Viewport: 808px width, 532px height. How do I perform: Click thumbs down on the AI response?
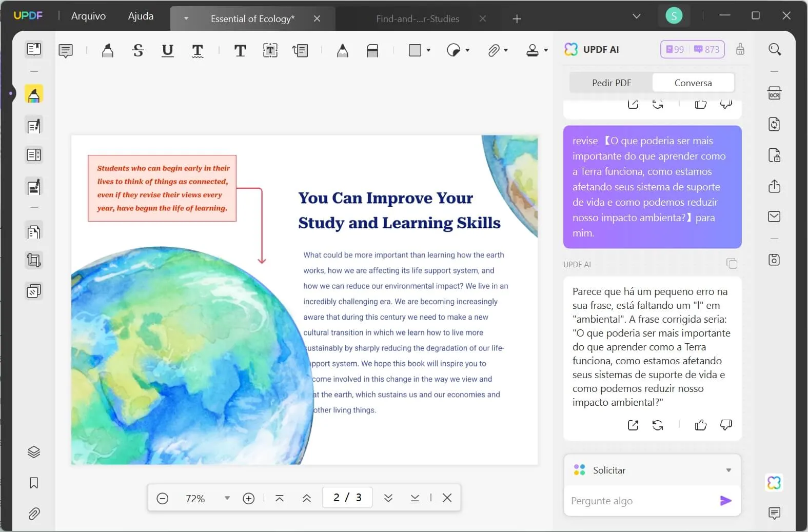726,425
